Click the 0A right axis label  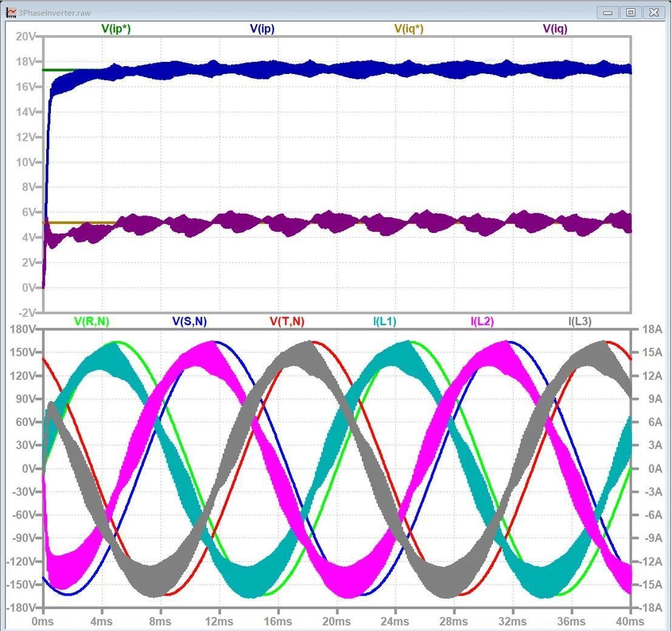[655, 468]
